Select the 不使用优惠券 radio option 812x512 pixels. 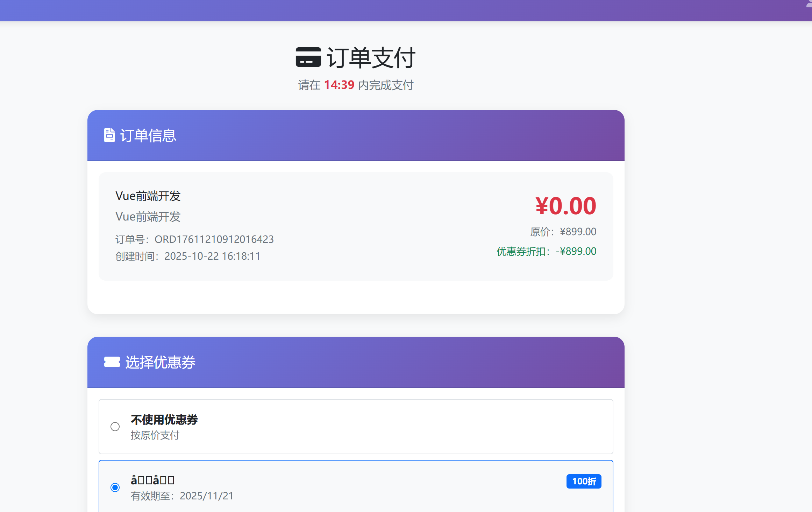(x=114, y=427)
